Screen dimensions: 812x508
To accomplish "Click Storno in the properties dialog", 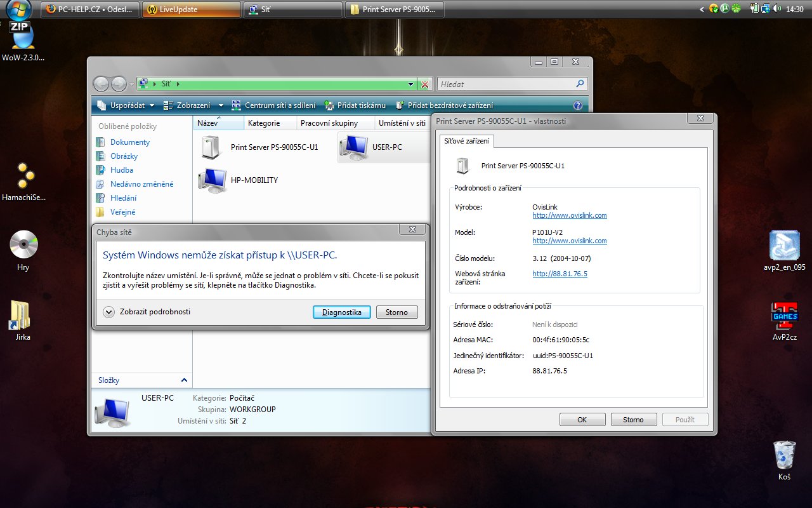I will point(634,420).
